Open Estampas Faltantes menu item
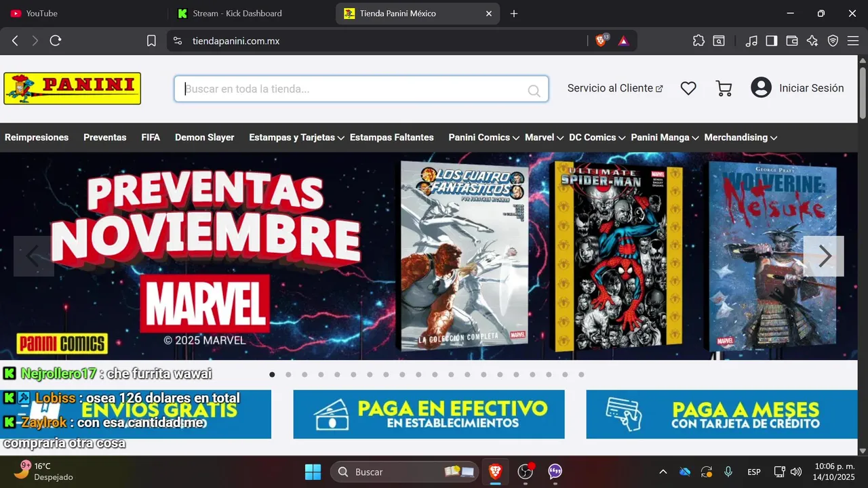The width and height of the screenshot is (868, 488). point(392,138)
